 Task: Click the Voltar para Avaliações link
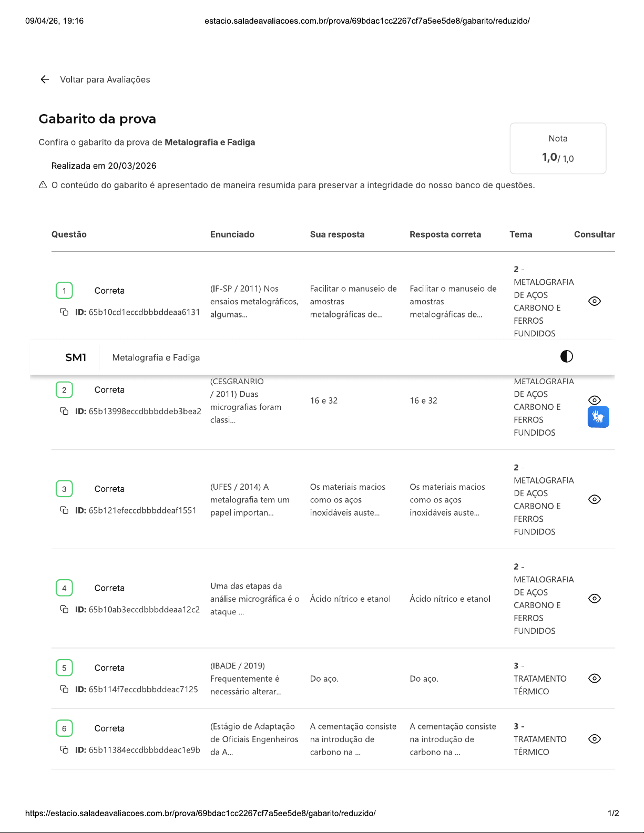click(x=105, y=79)
